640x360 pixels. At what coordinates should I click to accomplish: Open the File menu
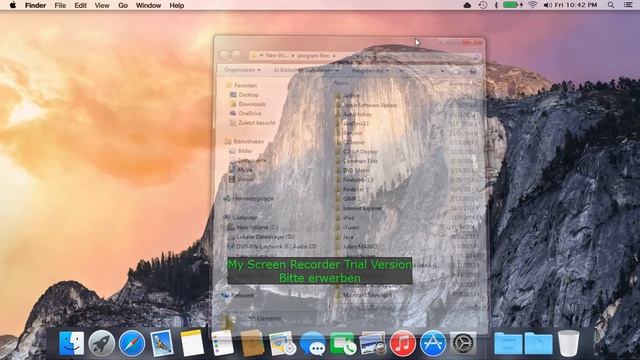point(60,5)
